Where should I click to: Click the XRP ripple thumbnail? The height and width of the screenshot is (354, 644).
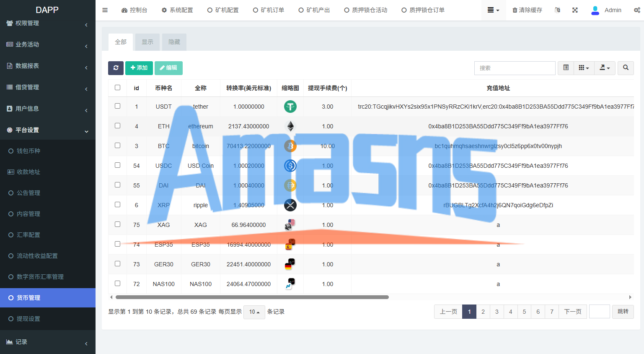[x=290, y=205]
